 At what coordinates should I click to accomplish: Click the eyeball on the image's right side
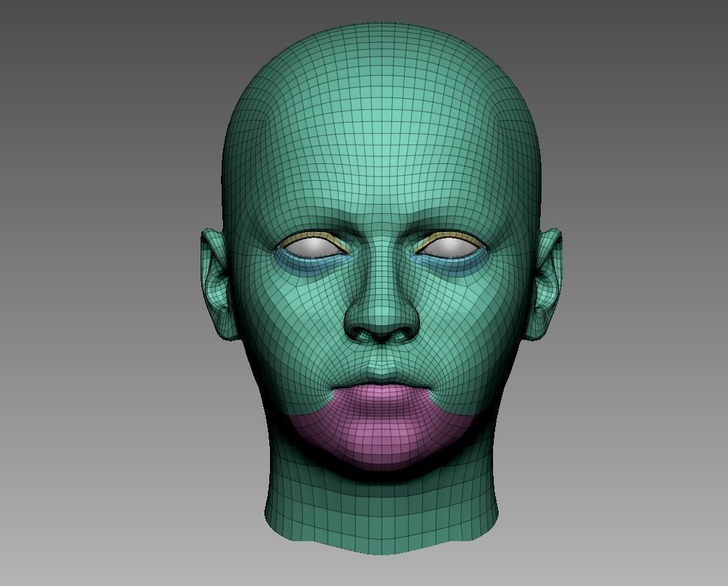(x=450, y=247)
